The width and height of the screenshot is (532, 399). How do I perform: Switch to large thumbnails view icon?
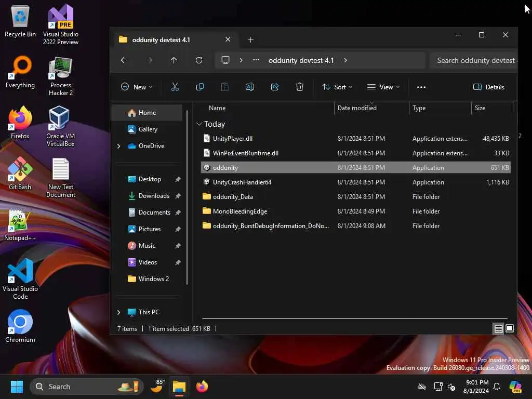click(510, 328)
